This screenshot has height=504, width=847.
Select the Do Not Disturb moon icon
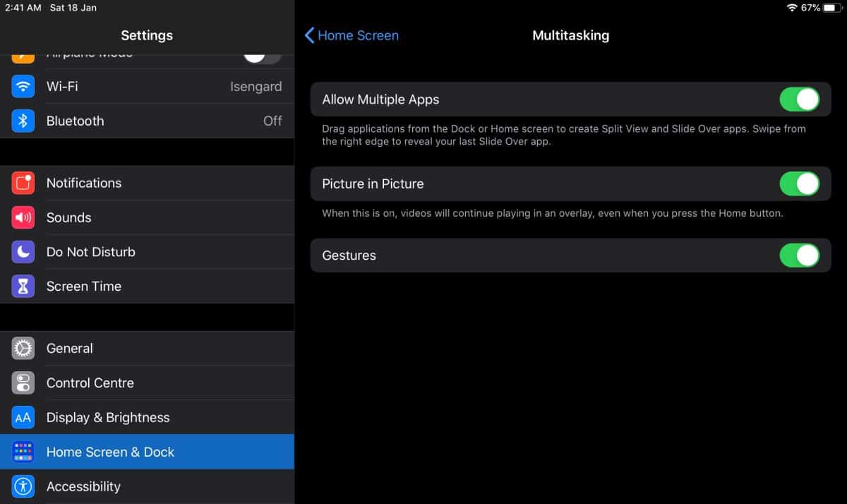(x=23, y=252)
